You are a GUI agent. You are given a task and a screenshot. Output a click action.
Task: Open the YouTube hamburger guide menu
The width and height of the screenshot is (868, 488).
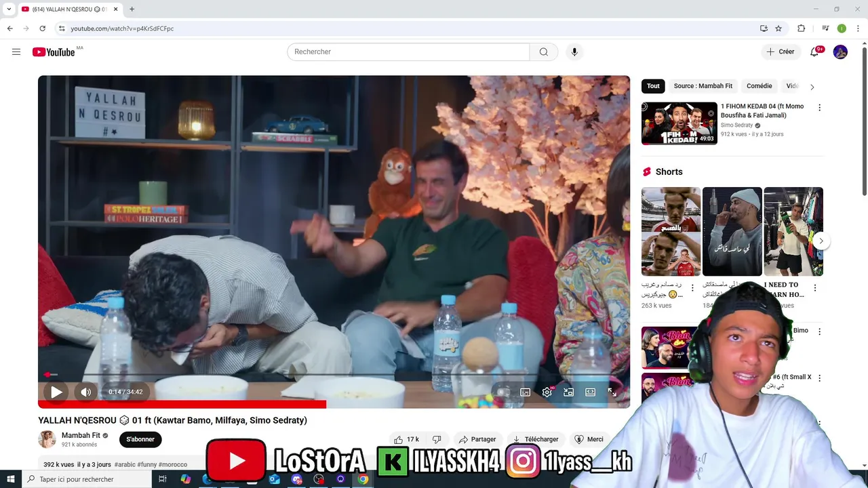point(16,52)
